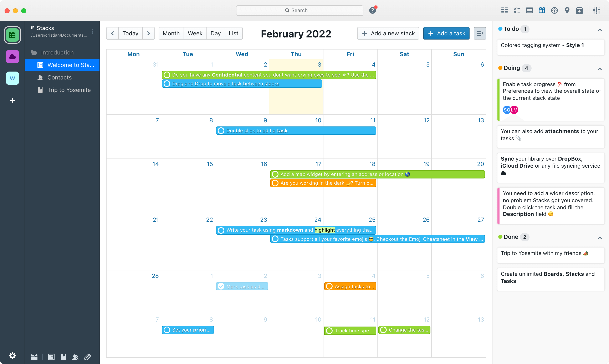This screenshot has width=609, height=364.
Task: Switch to List view
Action: (234, 33)
